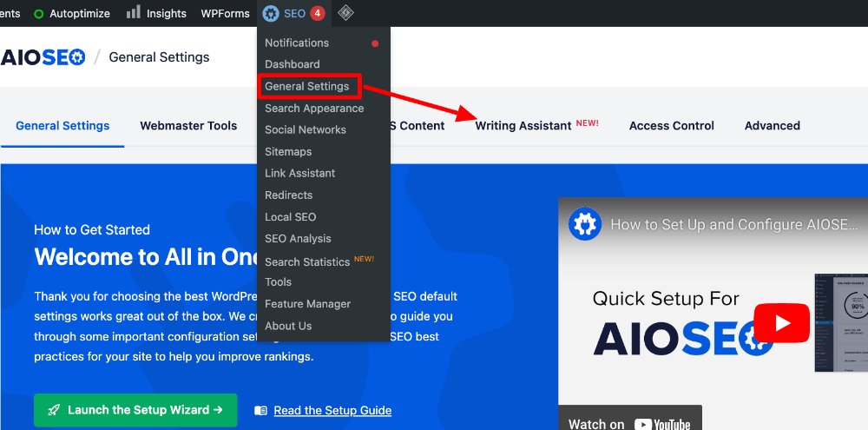Click the AIOSEO logo in page header
This screenshot has height=430, width=868.
click(x=43, y=57)
